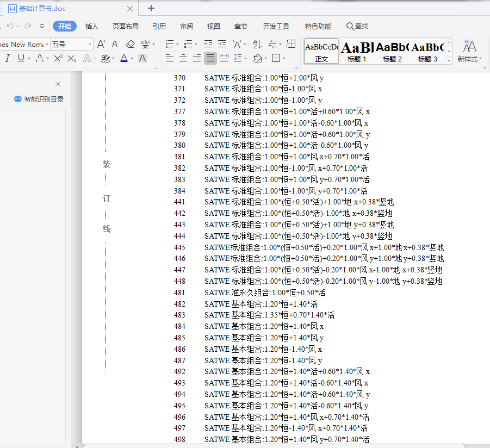
Task: Open the 引用 tab
Action: click(159, 27)
